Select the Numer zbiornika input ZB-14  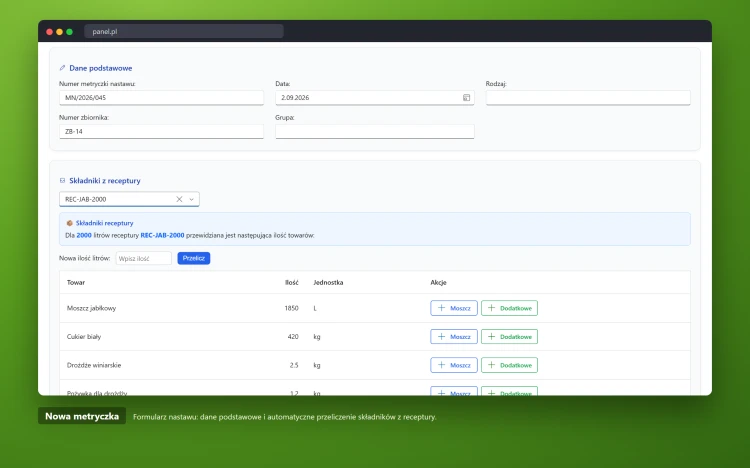click(161, 131)
